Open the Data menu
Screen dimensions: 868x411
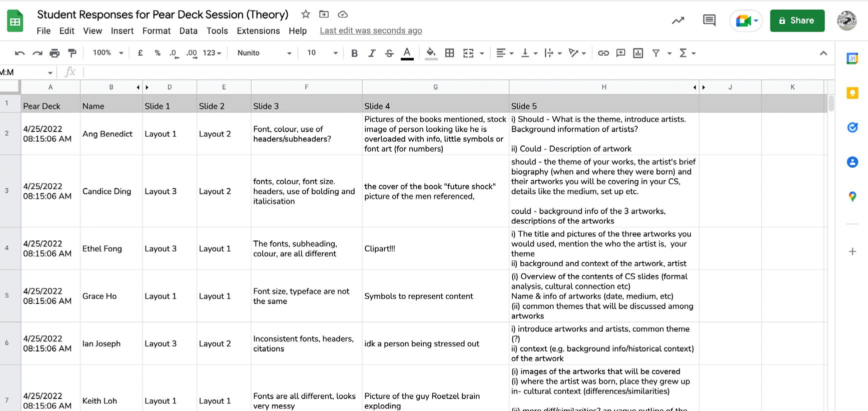pyautogui.click(x=188, y=31)
